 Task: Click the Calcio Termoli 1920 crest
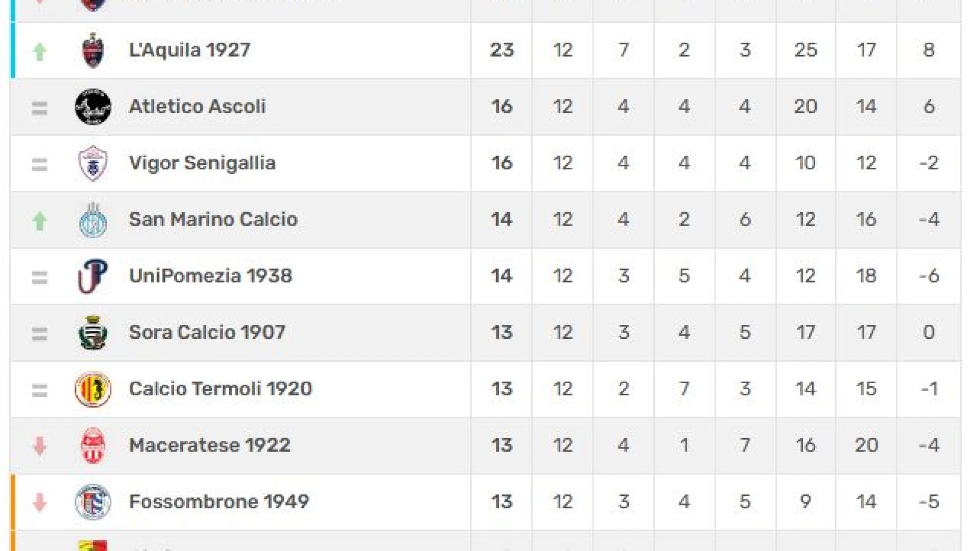tap(93, 389)
